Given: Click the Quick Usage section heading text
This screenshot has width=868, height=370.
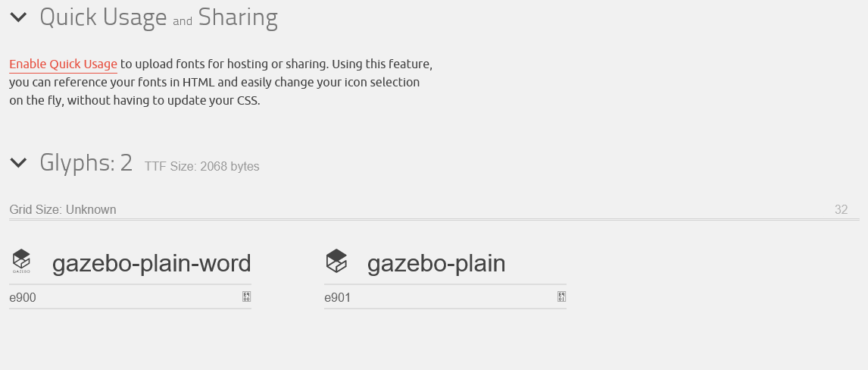Looking at the screenshot, I should tap(103, 17).
